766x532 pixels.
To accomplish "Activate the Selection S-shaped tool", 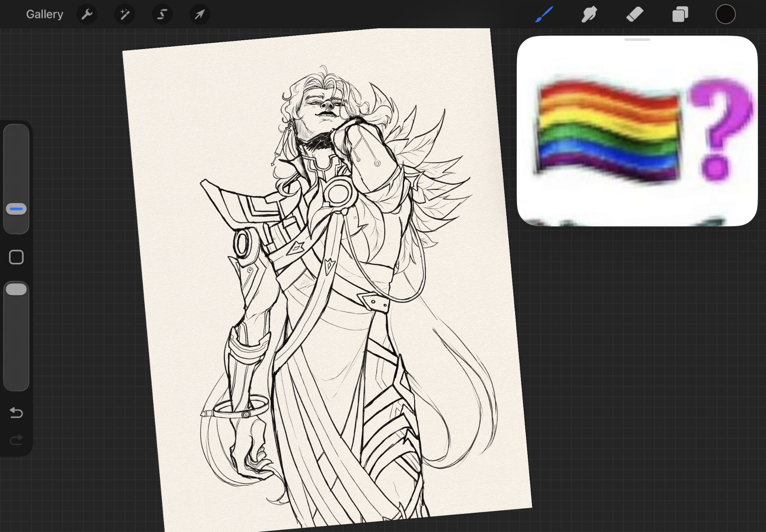I will click(x=162, y=15).
